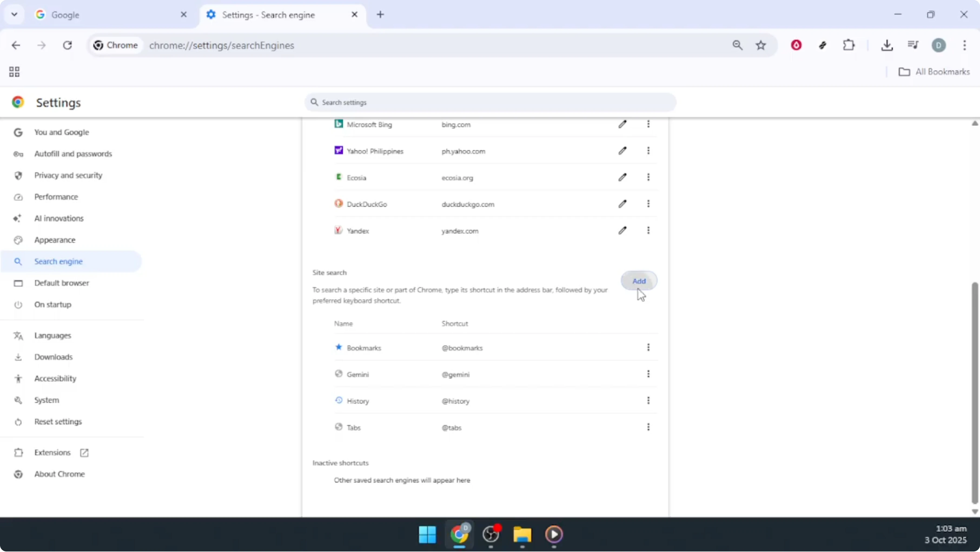Open more actions for Yandex
Image resolution: width=980 pixels, height=552 pixels.
click(648, 231)
